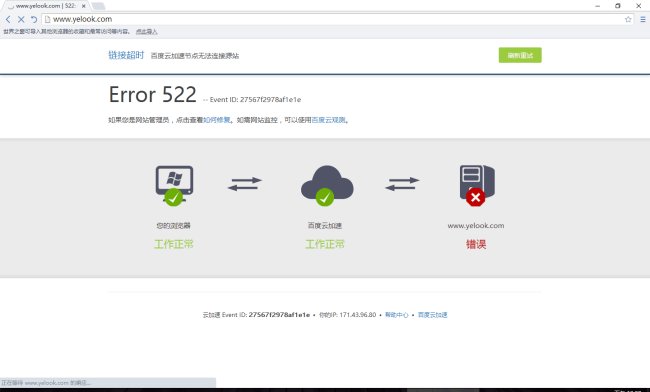Click arrows between browser and cloud

(x=245, y=184)
